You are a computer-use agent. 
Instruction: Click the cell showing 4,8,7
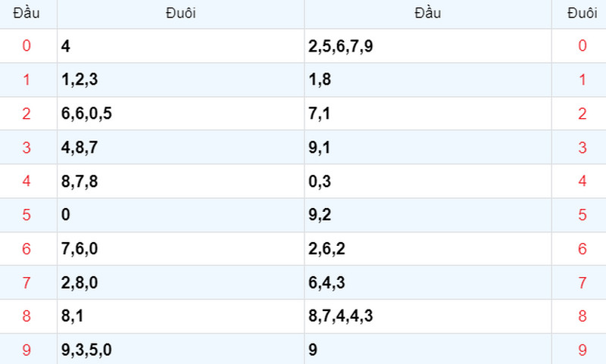pyautogui.click(x=181, y=148)
